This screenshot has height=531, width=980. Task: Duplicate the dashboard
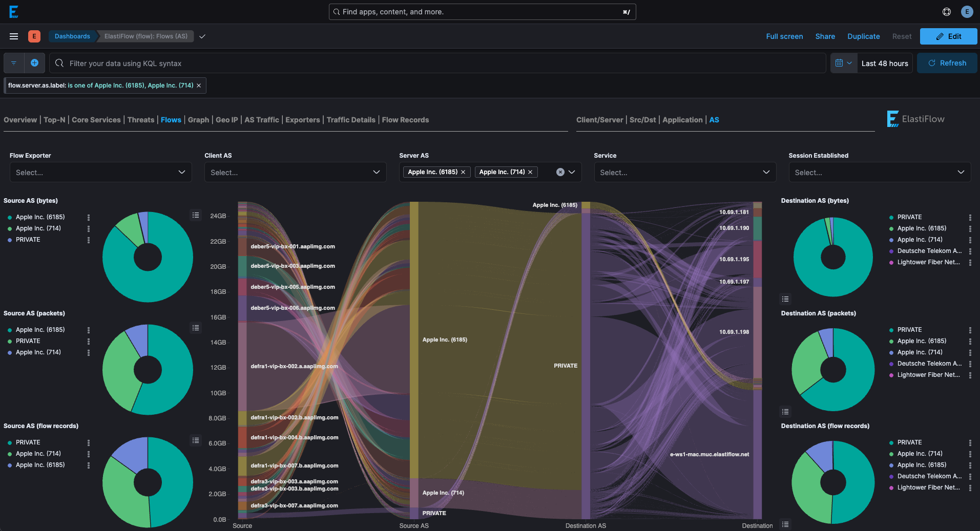pyautogui.click(x=863, y=36)
